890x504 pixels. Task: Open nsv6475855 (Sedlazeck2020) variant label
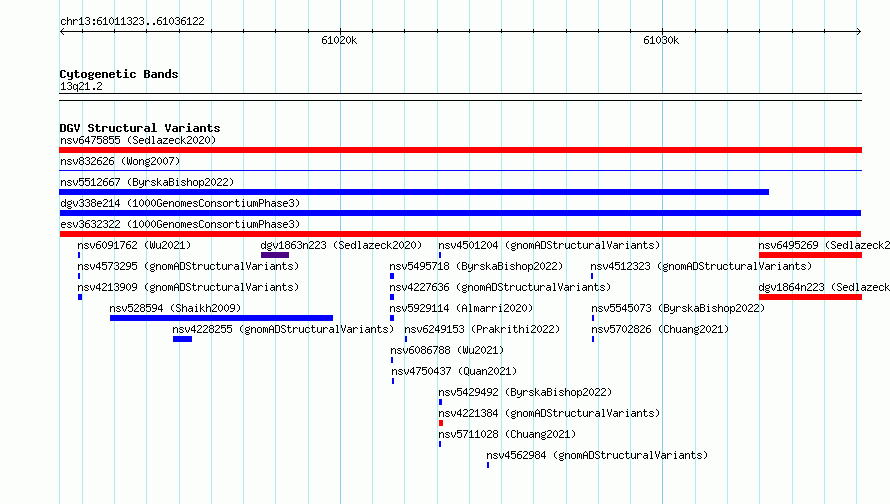tap(138, 140)
